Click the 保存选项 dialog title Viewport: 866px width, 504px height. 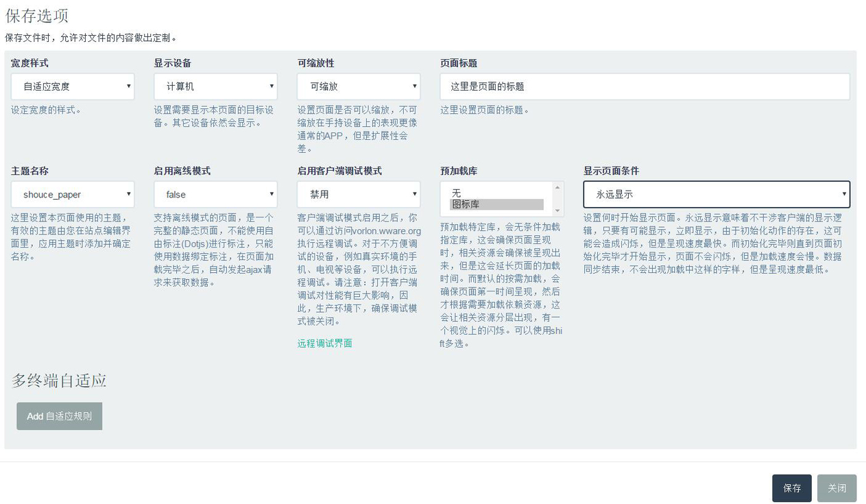click(37, 15)
